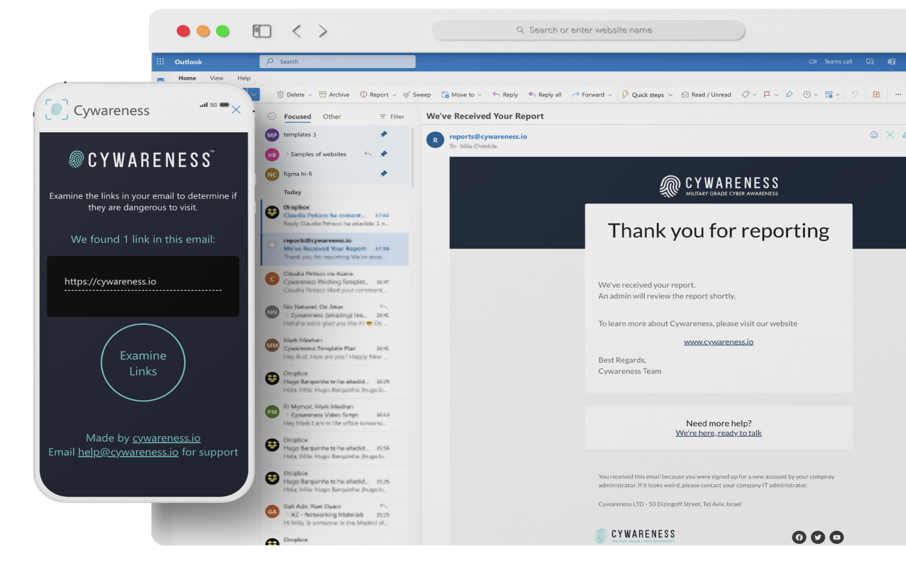906x588 pixels.
Task: Click the chat bubble icon in header
Action: click(870, 62)
